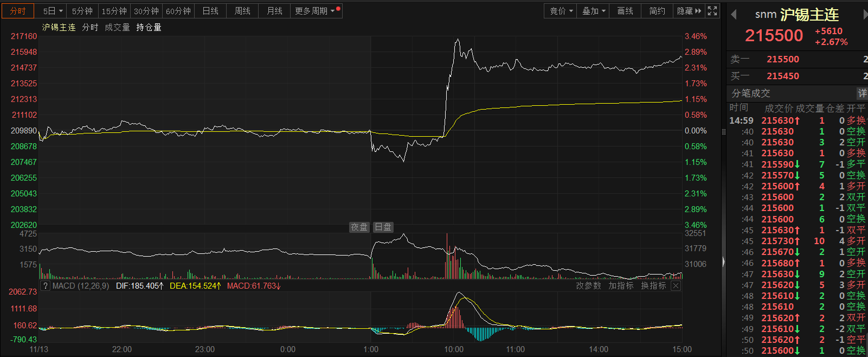
Task: Click the 22:00 time axis label
Action: [121, 349]
